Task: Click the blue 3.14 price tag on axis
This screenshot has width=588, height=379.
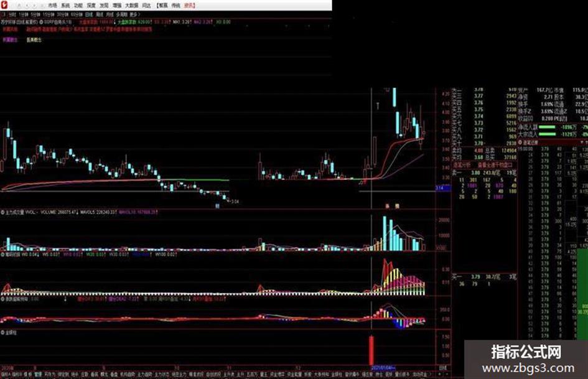Action: (x=443, y=187)
